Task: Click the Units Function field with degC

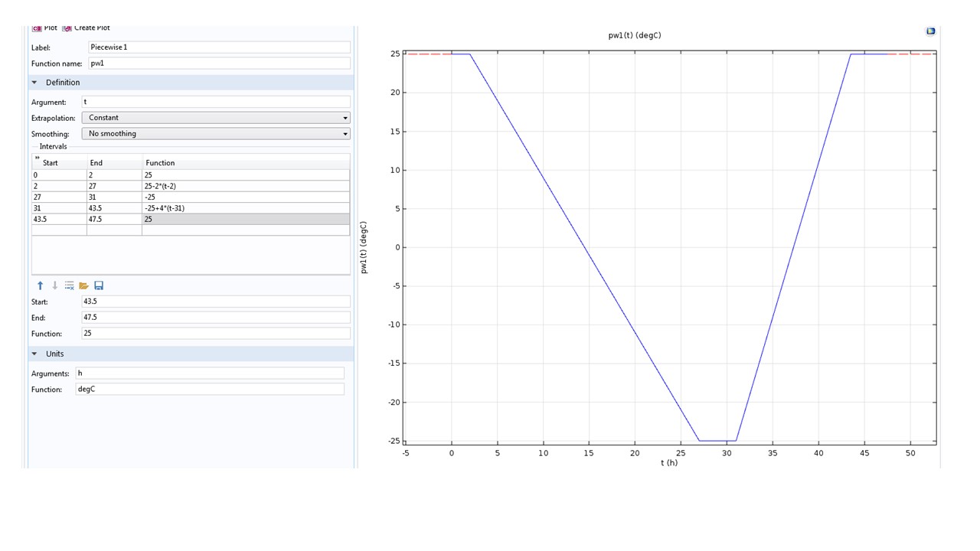Action: pos(209,390)
